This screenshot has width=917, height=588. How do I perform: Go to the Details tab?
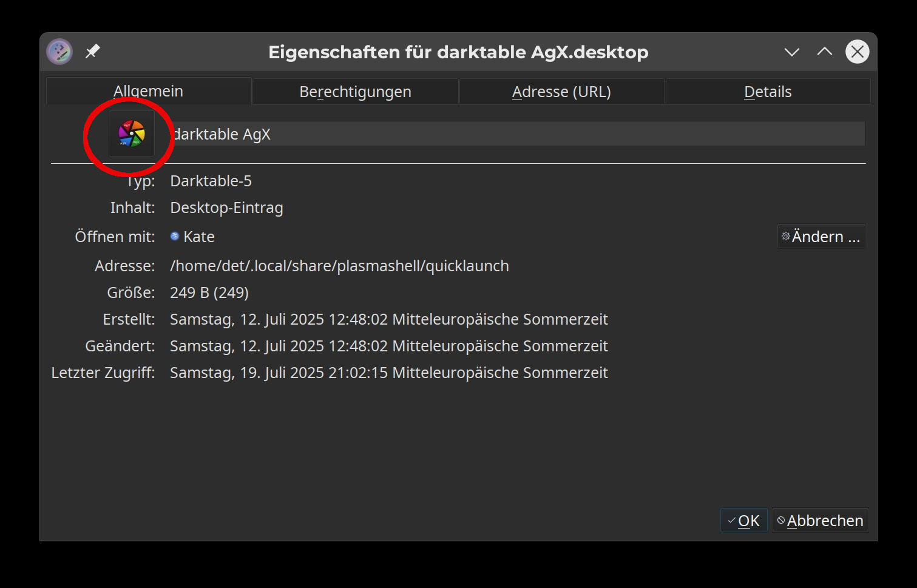(x=768, y=92)
